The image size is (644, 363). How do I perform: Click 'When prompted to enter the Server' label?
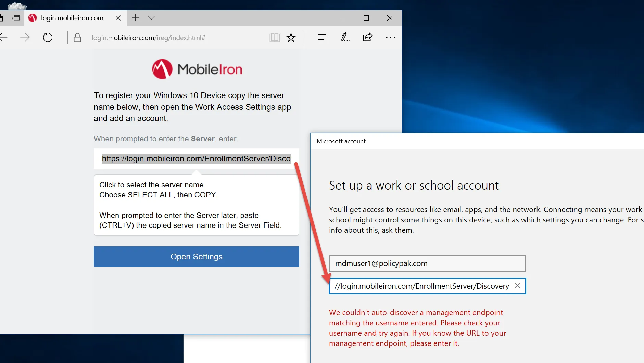[x=166, y=139]
